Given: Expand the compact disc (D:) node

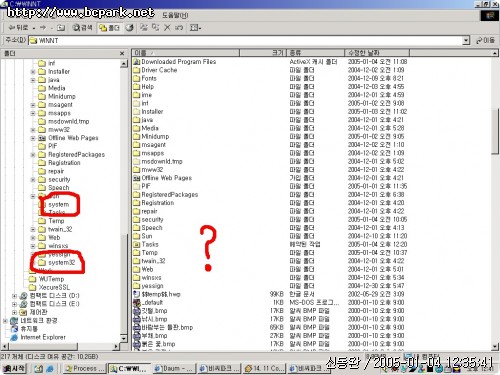Looking at the screenshot, I should click(14, 296).
